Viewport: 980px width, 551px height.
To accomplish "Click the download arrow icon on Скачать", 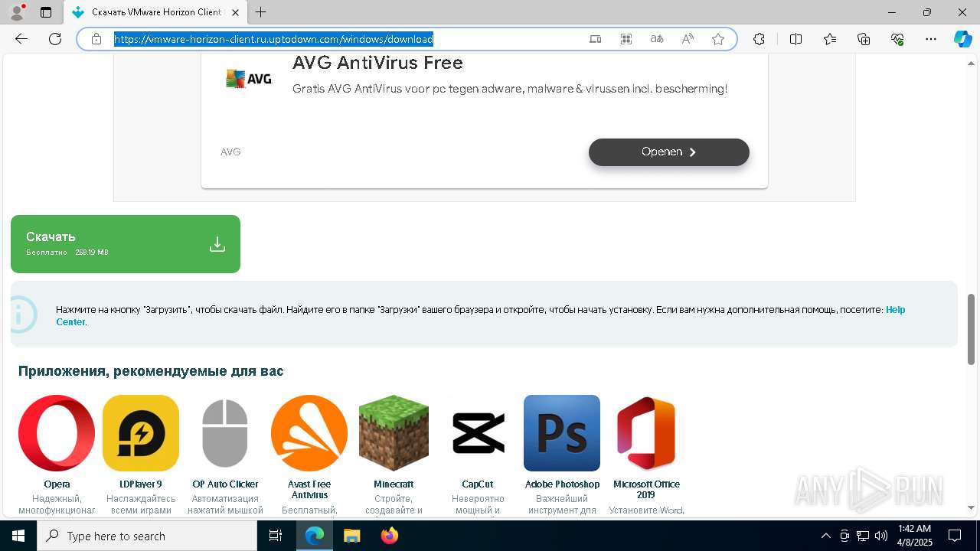I will click(217, 244).
